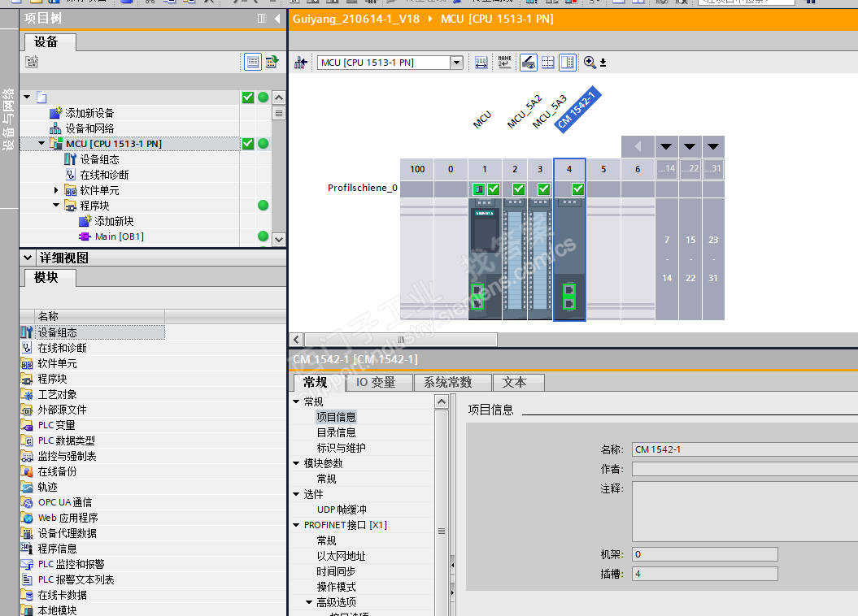Click the project tree overview icon with green arrow
This screenshot has height=616, width=858.
coord(272,63)
